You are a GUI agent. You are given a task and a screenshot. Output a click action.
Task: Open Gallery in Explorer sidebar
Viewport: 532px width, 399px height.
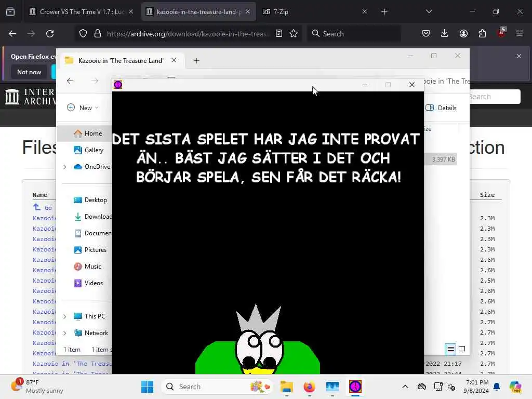88,150
